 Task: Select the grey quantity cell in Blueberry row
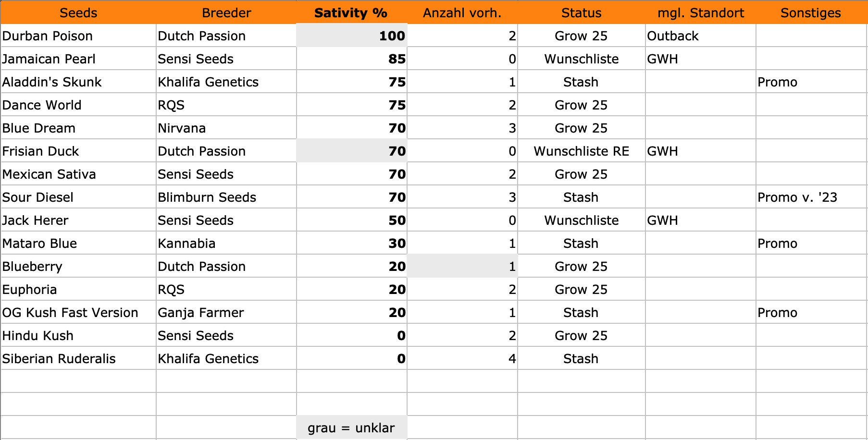tap(462, 267)
